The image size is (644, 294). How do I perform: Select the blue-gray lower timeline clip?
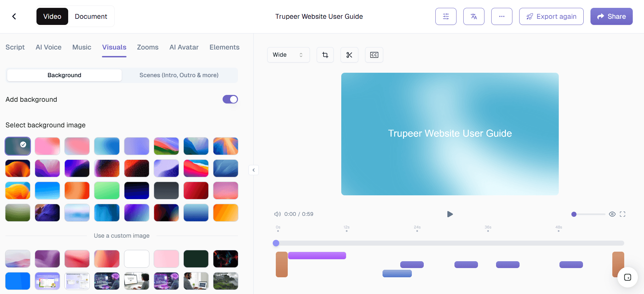point(397,274)
